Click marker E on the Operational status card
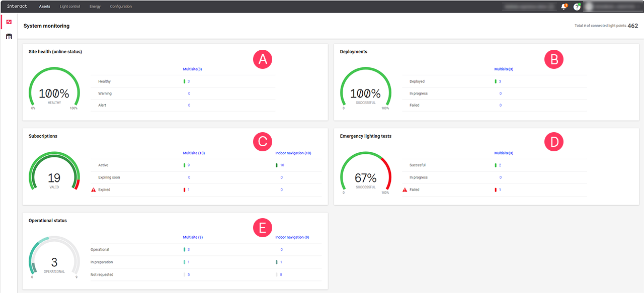This screenshot has height=293, width=644. pyautogui.click(x=262, y=228)
